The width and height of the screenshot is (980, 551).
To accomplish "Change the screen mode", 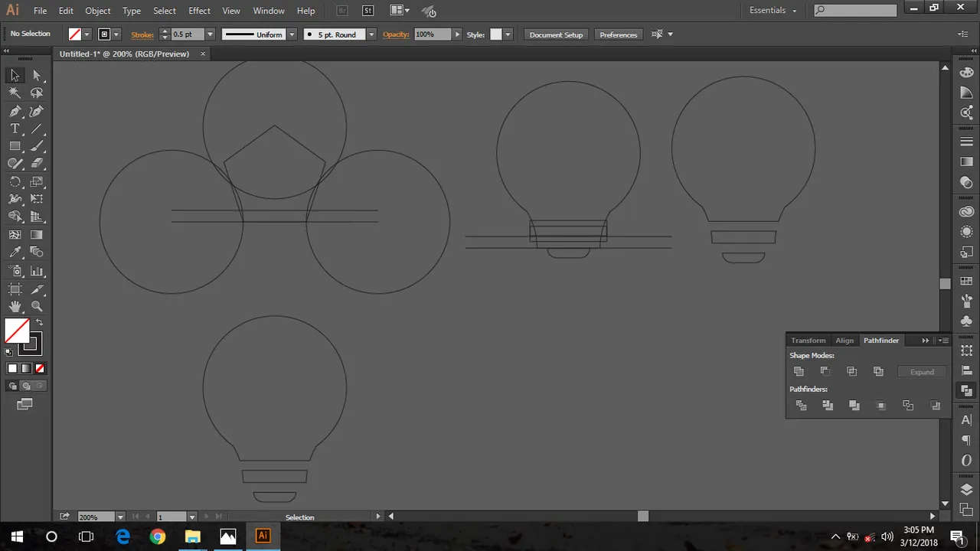I will (24, 404).
